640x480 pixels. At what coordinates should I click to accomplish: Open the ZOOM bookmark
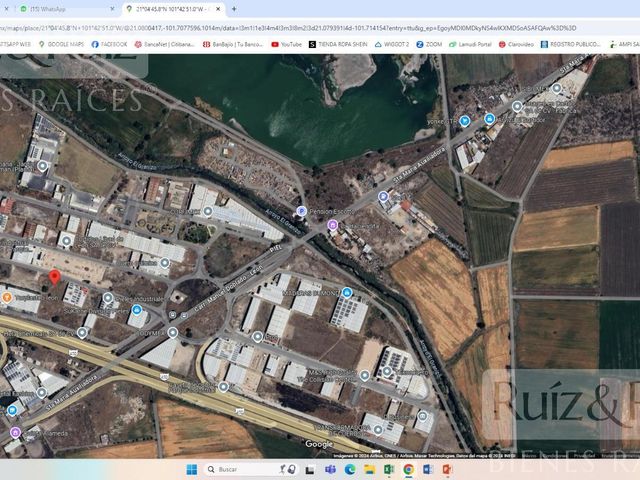(x=429, y=44)
